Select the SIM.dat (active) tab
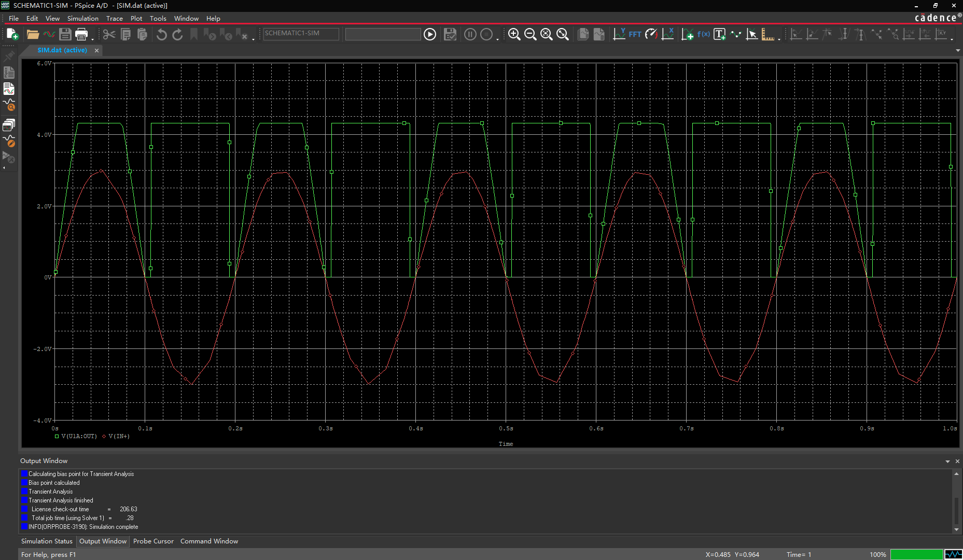The height and width of the screenshot is (560, 963). [62, 50]
